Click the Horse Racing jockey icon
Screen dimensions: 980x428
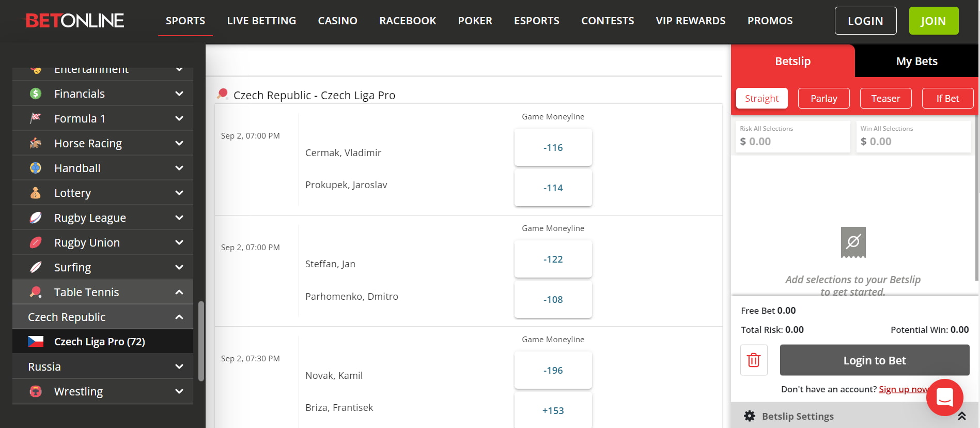[x=36, y=143]
